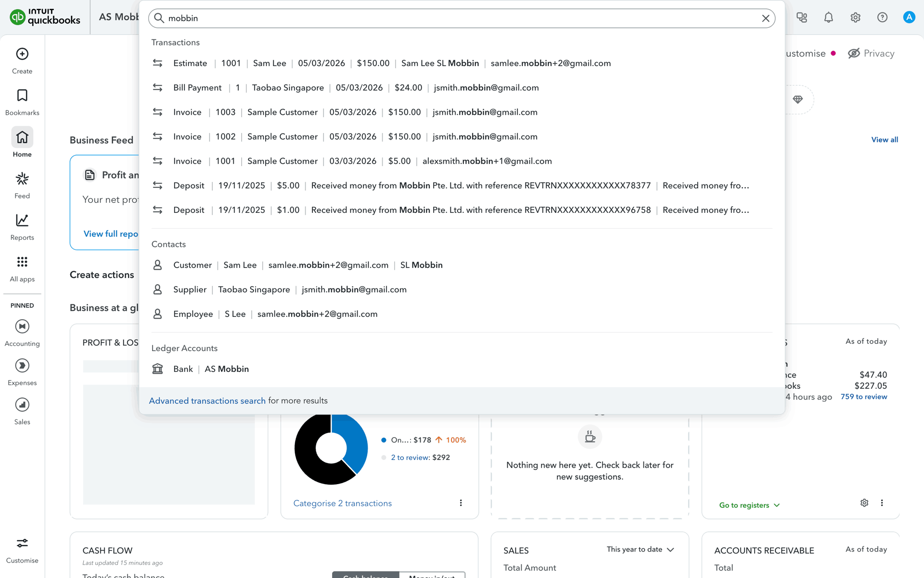Open All apps grid in the sidebar

coord(22,269)
